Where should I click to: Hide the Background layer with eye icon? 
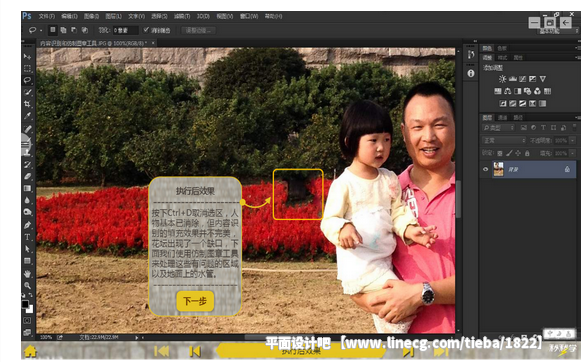(486, 169)
